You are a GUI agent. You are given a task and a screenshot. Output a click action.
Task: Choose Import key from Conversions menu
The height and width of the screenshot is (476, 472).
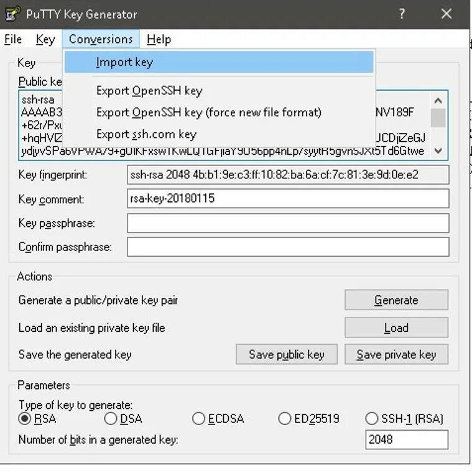click(219, 62)
